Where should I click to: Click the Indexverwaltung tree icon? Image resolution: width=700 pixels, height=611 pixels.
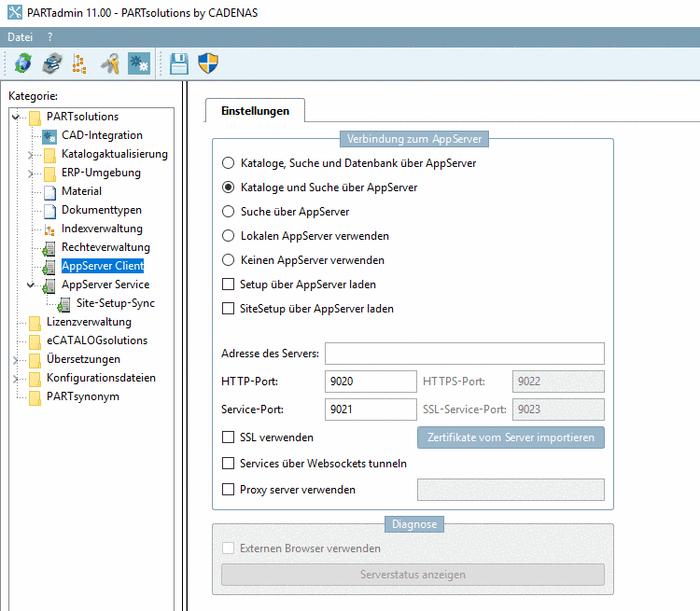coord(49,229)
